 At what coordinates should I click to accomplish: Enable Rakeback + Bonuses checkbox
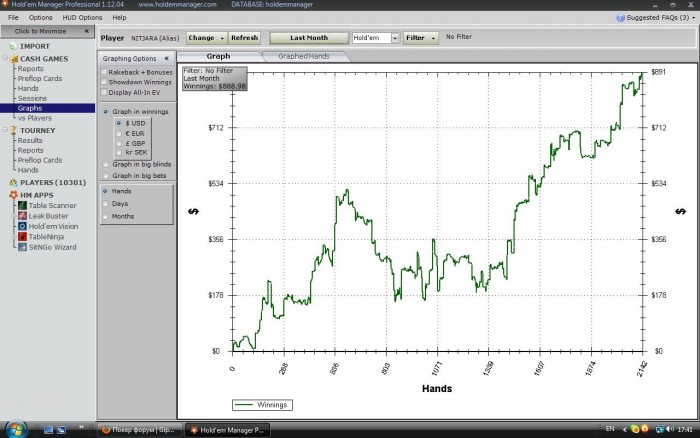pos(104,72)
